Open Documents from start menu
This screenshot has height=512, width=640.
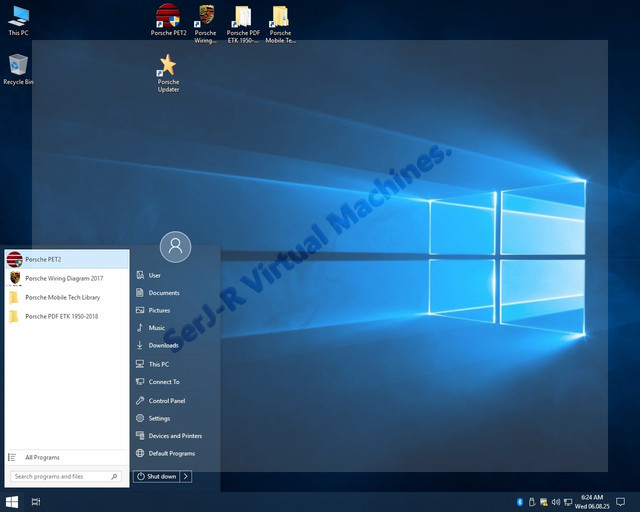tap(158, 293)
